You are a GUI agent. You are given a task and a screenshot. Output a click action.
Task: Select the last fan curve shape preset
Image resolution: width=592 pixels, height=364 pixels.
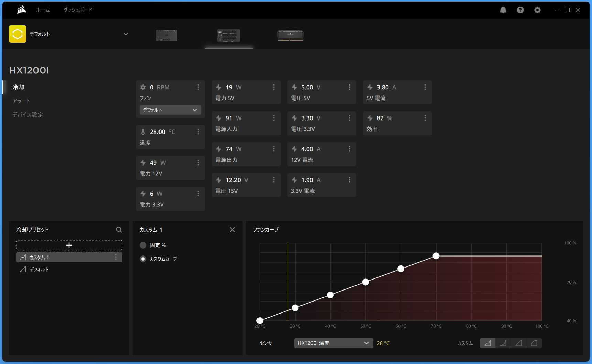[x=534, y=343]
